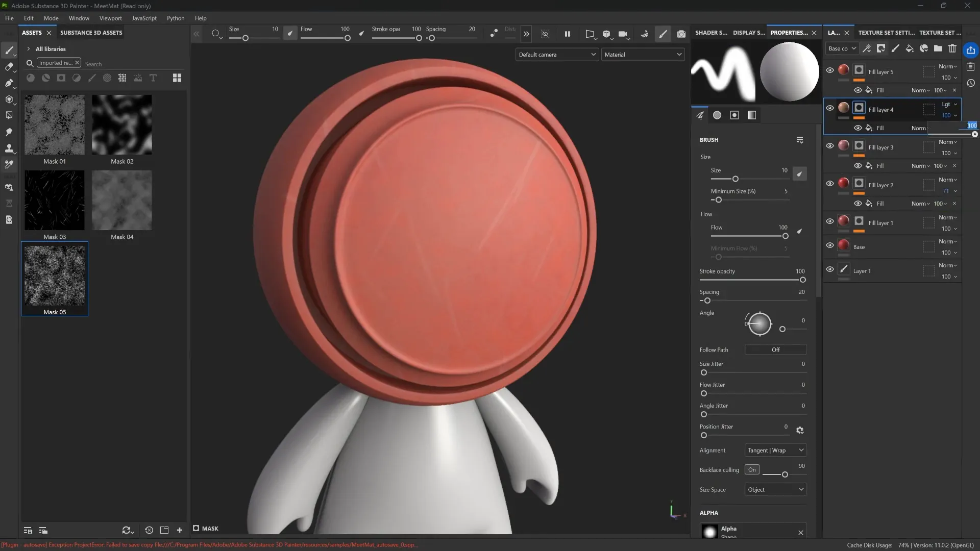Expand hidden toolbar options double-chevron
Image resolution: width=980 pixels, height=551 pixels.
pos(526,34)
